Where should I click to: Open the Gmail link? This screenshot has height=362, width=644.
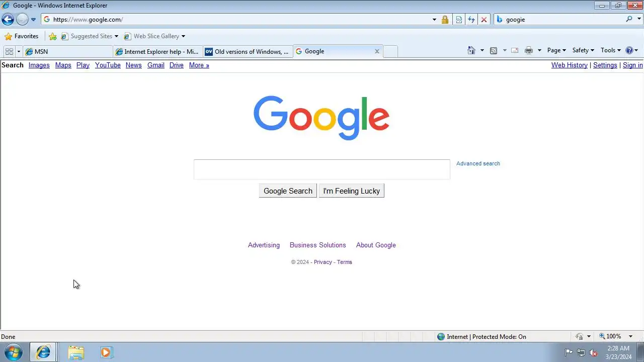[x=156, y=65]
